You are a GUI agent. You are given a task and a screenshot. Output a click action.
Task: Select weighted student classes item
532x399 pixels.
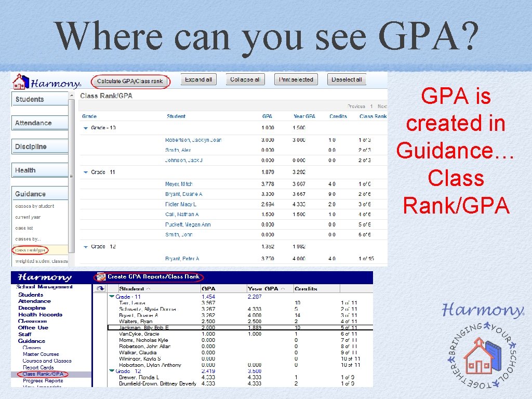pyautogui.click(x=42, y=261)
